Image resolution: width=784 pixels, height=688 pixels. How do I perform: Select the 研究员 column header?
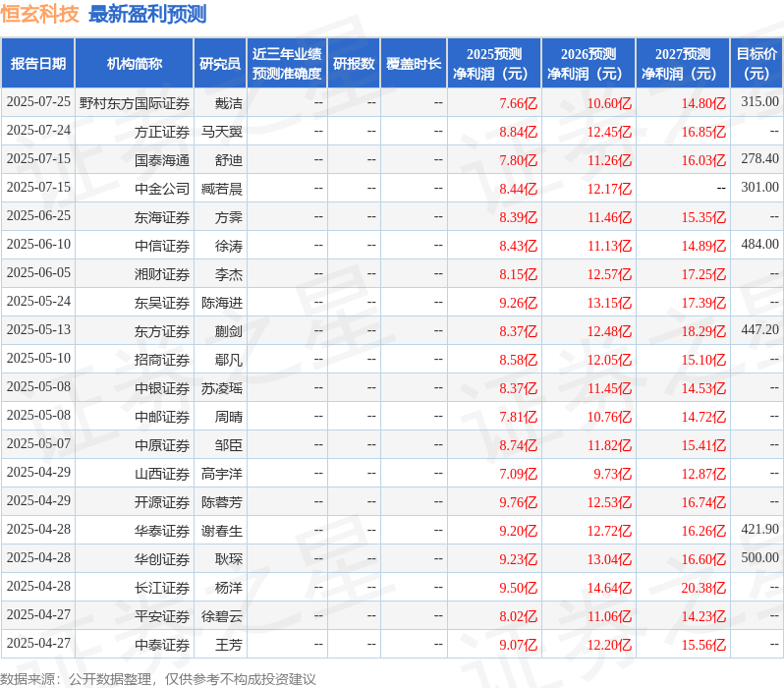click(220, 64)
